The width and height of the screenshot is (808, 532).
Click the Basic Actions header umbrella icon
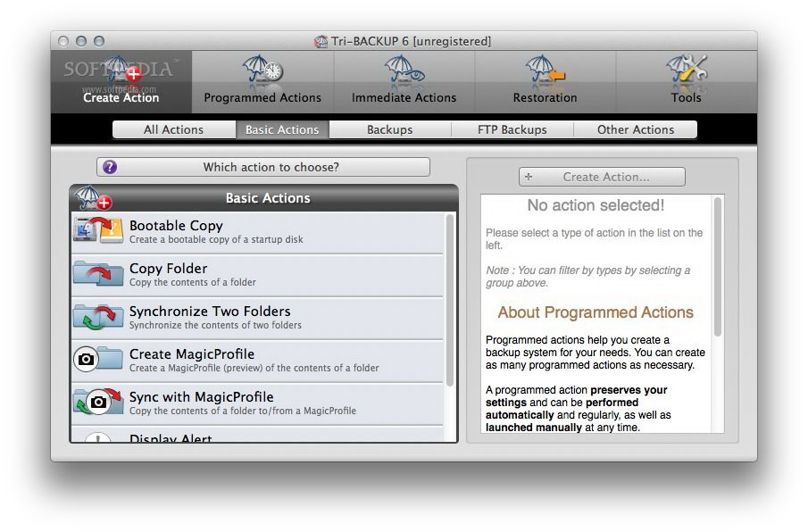(93, 198)
